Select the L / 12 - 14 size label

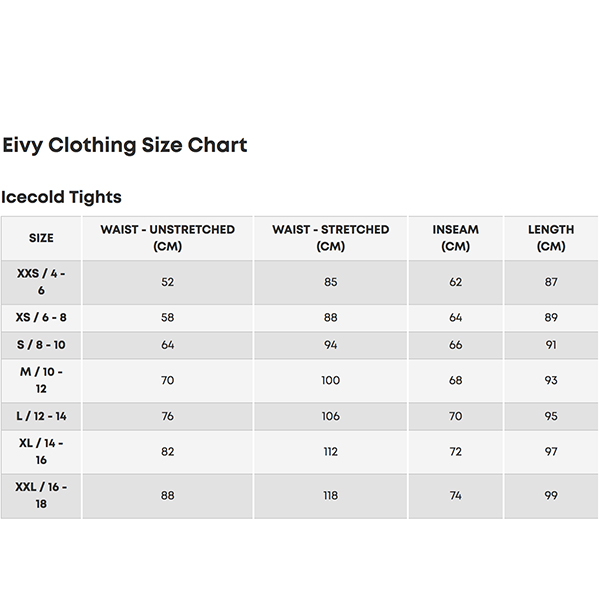click(x=41, y=416)
